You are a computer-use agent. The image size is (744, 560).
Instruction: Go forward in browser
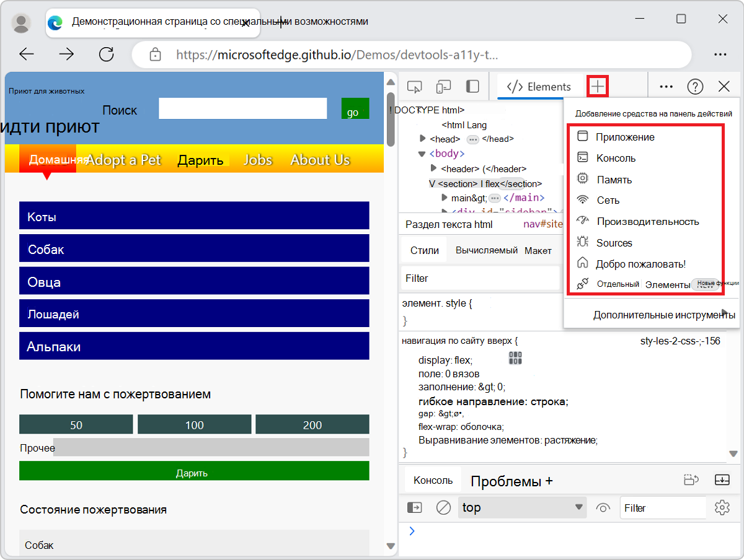pyautogui.click(x=66, y=55)
